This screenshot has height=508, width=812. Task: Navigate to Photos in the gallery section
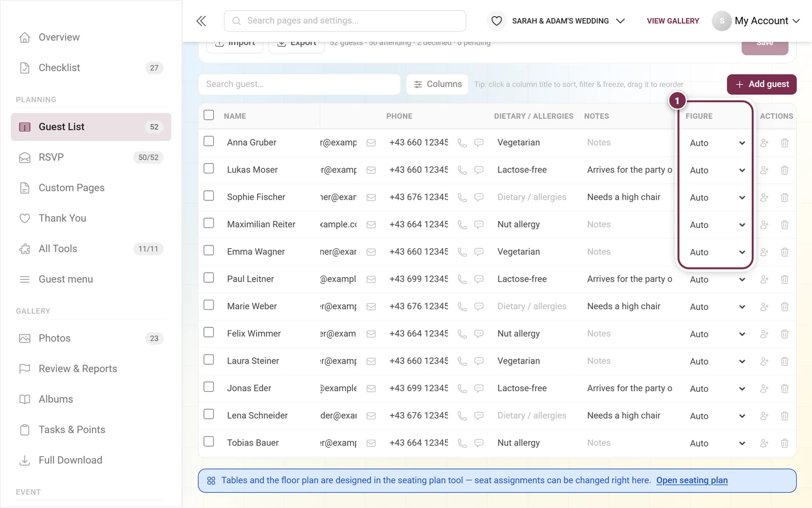click(91, 339)
